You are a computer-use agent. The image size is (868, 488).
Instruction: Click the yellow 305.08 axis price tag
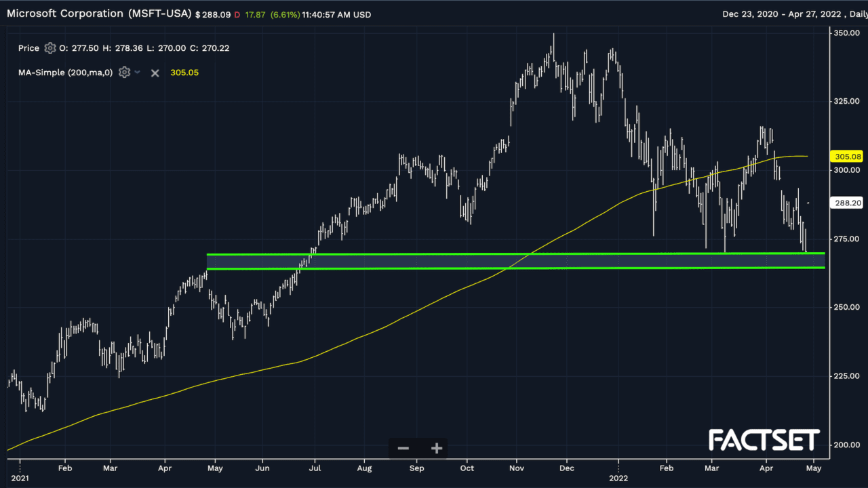[846, 156]
